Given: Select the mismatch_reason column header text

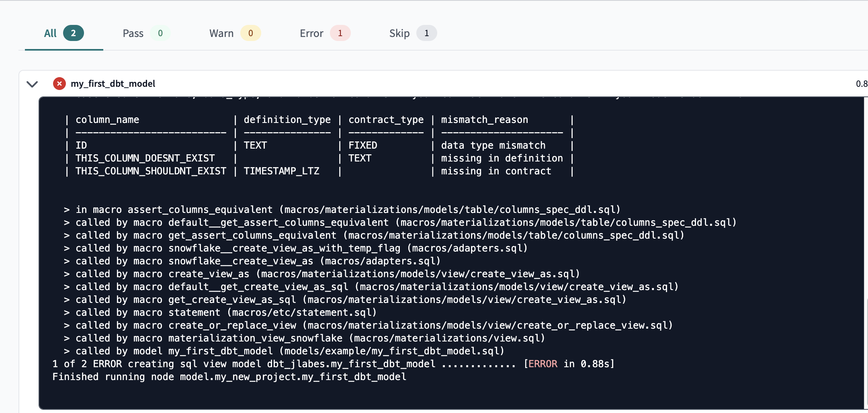Looking at the screenshot, I should click(x=484, y=119).
